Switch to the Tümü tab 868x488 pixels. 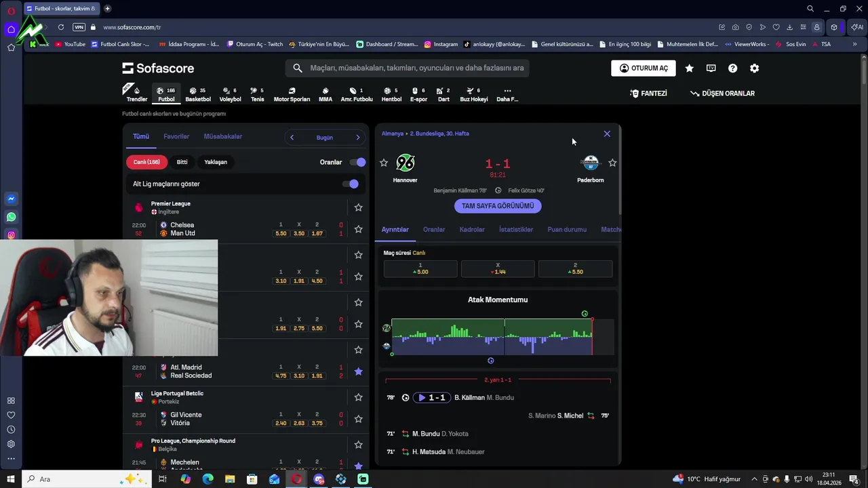click(x=141, y=136)
